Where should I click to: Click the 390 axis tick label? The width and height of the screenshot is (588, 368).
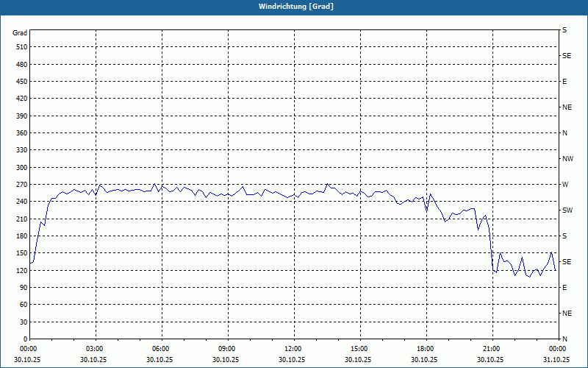[22, 116]
